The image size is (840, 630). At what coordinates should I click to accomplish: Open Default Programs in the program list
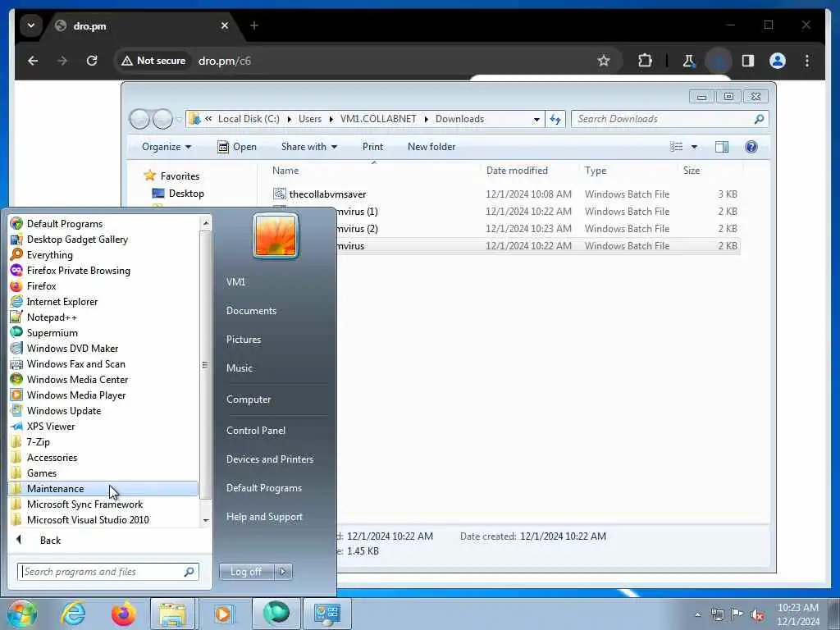click(64, 224)
